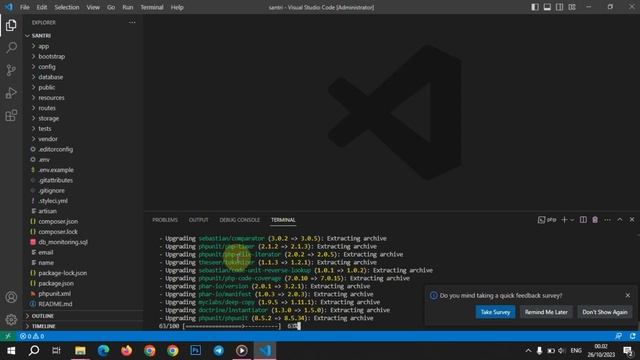Open the View menu
The width and height of the screenshot is (640, 360).
click(x=93, y=7)
